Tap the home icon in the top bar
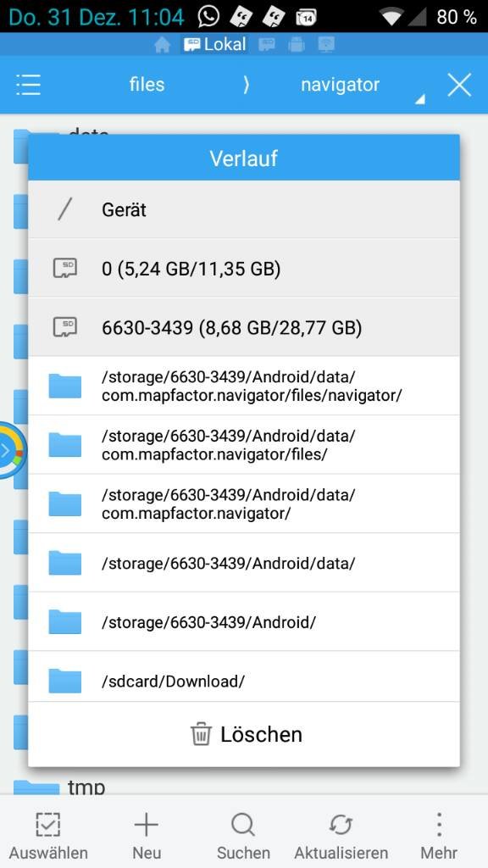Screen dimensions: 488x868 tap(162, 45)
